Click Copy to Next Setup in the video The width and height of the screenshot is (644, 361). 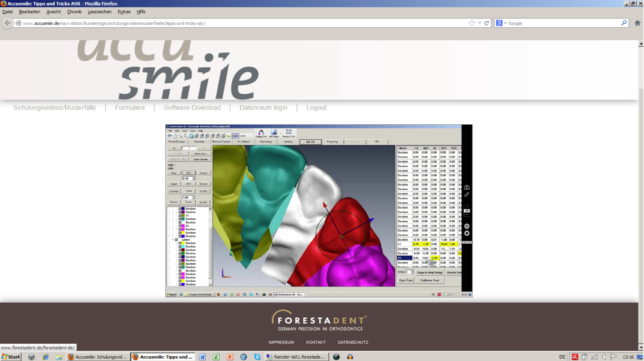pos(429,272)
